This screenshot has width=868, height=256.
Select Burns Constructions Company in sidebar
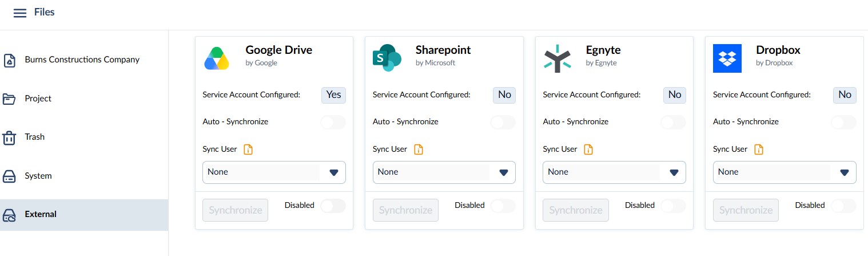point(84,60)
